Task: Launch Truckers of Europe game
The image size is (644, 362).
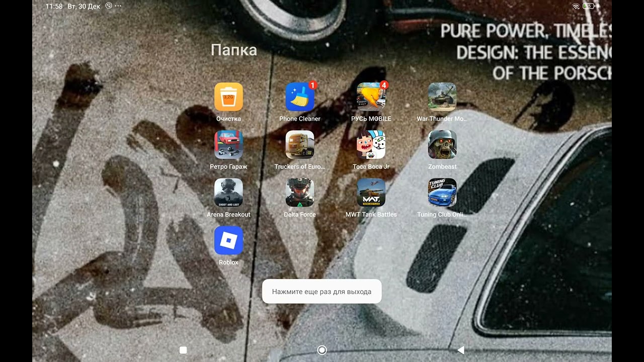Action: 300,144
